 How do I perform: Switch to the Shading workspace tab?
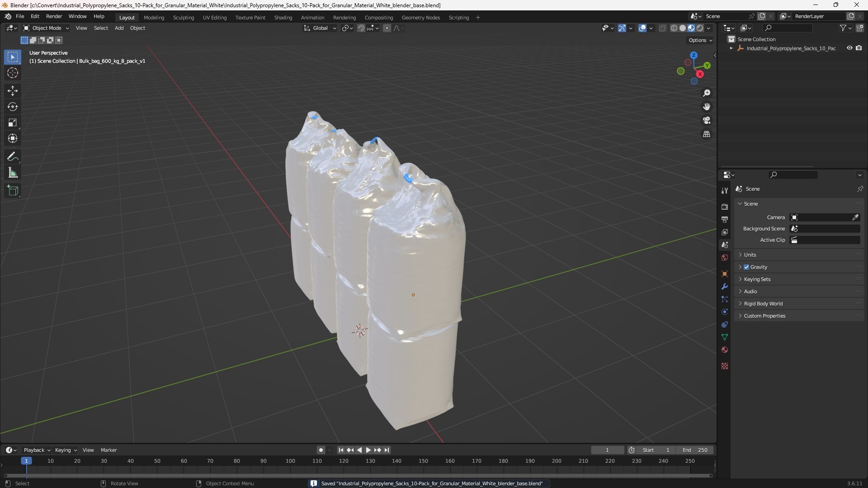tap(283, 18)
